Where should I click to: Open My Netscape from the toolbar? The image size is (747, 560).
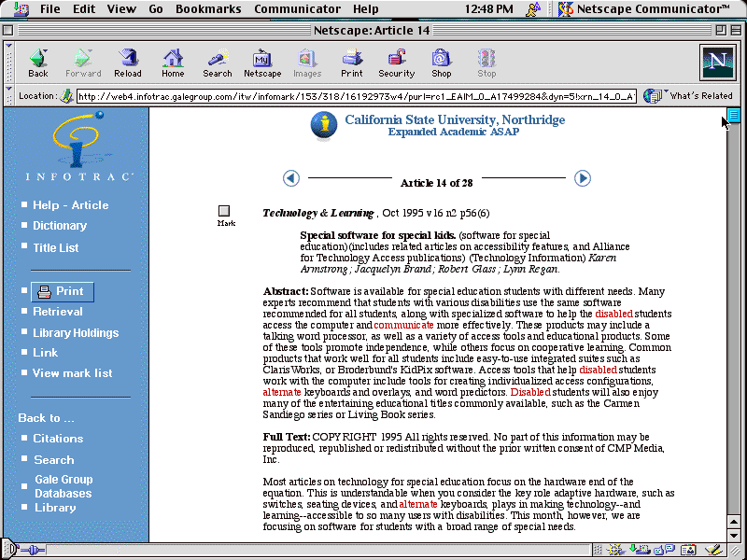click(x=262, y=63)
